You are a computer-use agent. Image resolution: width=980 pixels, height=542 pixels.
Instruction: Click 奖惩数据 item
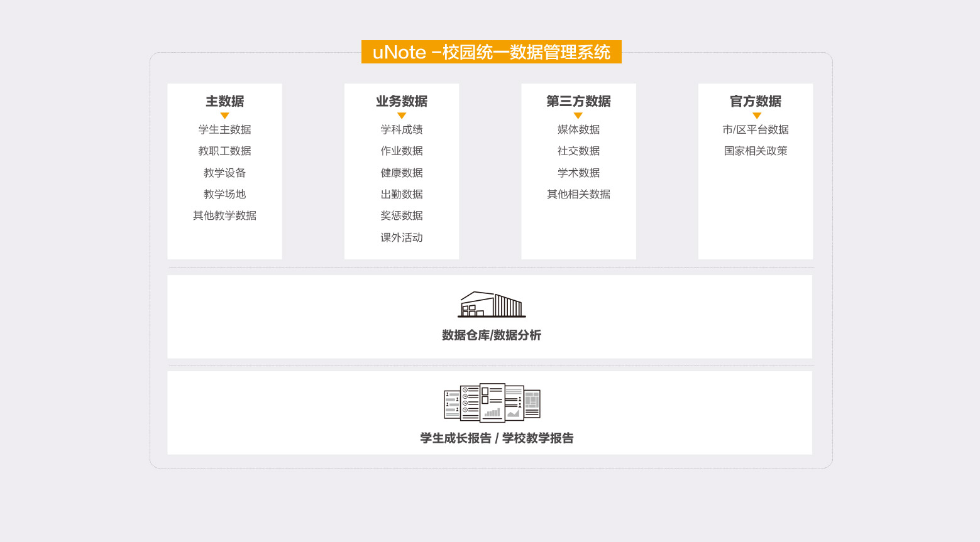pos(402,215)
